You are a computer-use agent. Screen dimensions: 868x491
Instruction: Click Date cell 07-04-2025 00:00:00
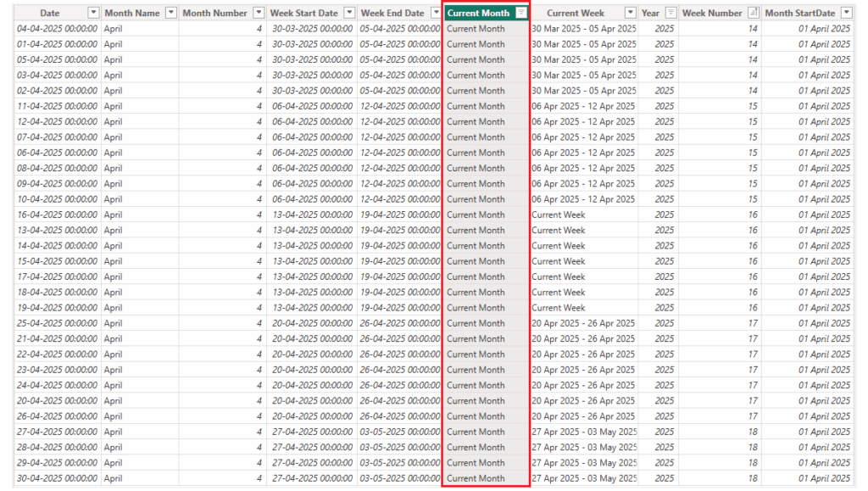[57, 137]
